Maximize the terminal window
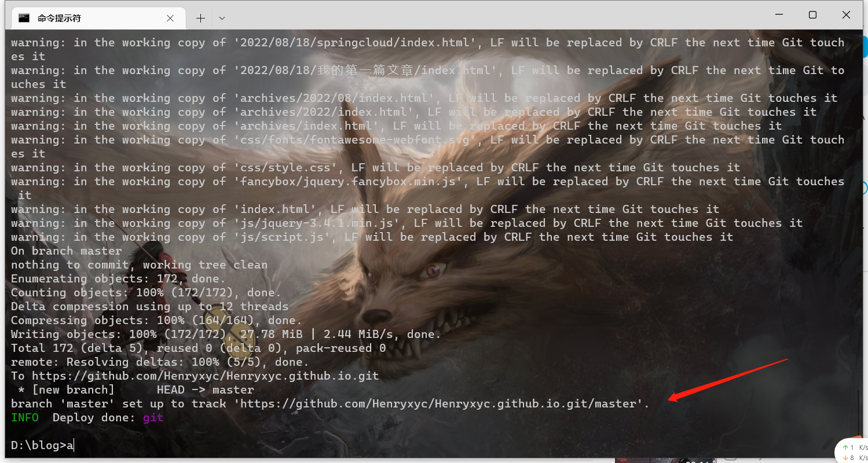Image resolution: width=868 pixels, height=463 pixels. click(x=812, y=15)
